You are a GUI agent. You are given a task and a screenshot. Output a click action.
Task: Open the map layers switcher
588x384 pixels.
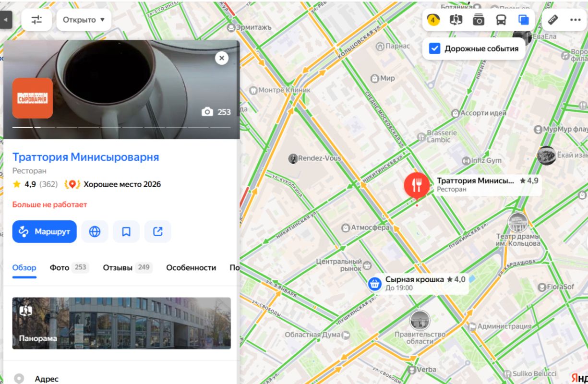click(523, 20)
